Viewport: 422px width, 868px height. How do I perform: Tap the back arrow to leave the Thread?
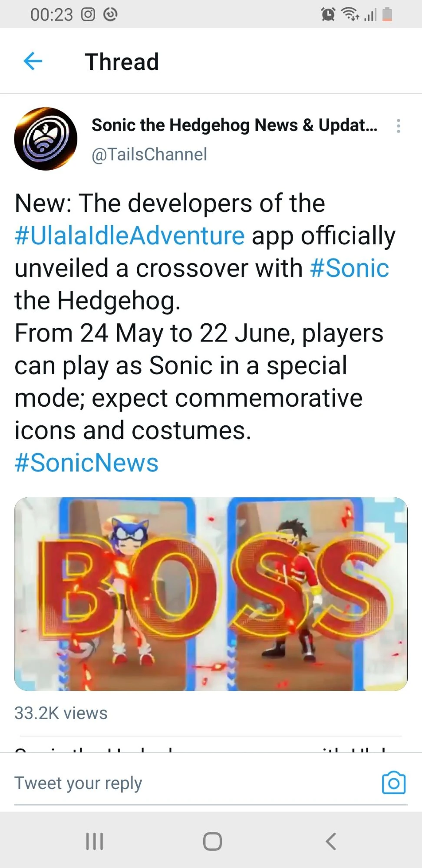[x=33, y=61]
